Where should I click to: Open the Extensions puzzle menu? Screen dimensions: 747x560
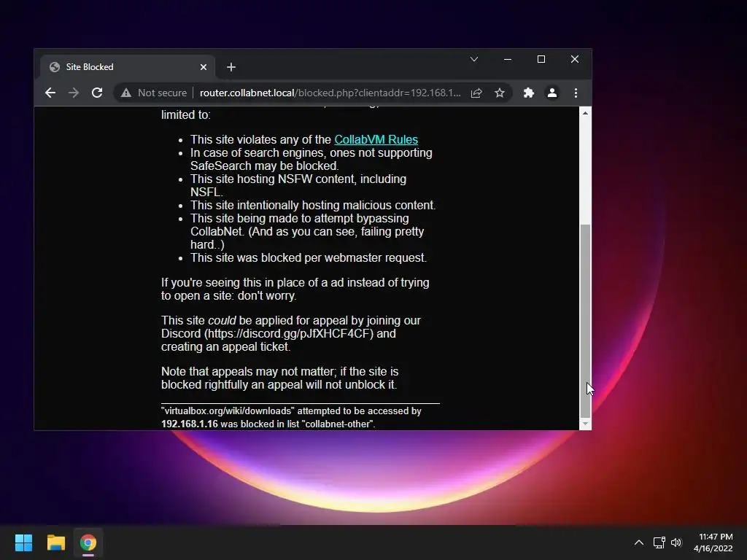pos(528,93)
